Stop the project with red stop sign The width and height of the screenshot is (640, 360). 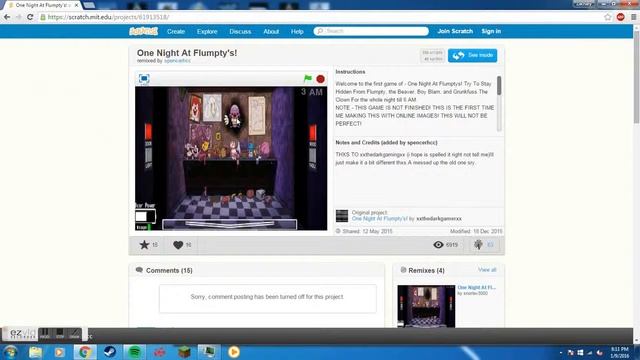(x=320, y=79)
